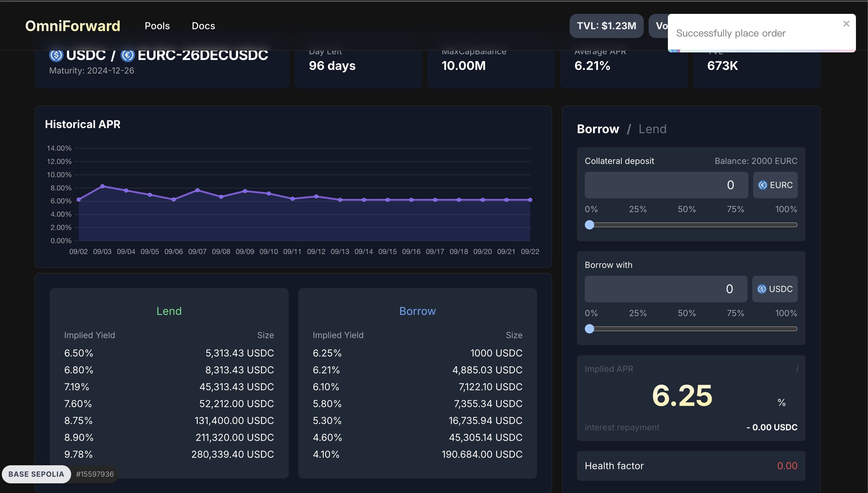Select Borrow order at 5.80% yield
The image size is (868, 493).
[x=417, y=404]
